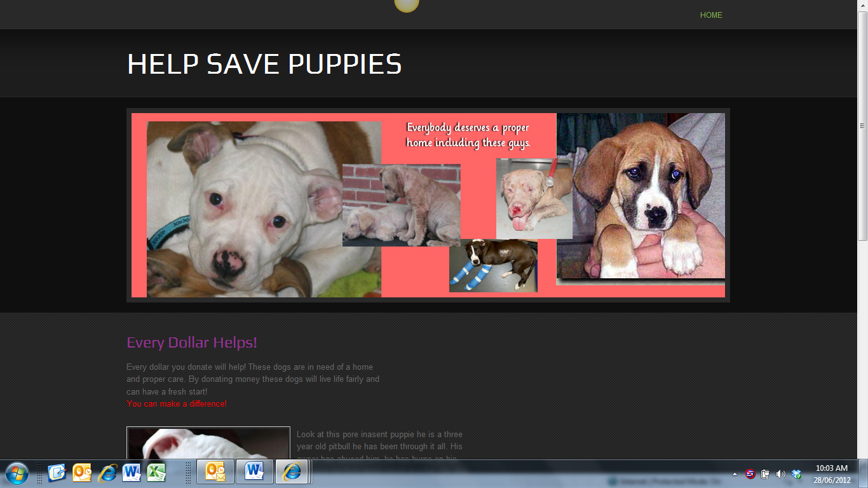
Task: Launch Word from the Quick Launch bar
Action: pos(132,473)
